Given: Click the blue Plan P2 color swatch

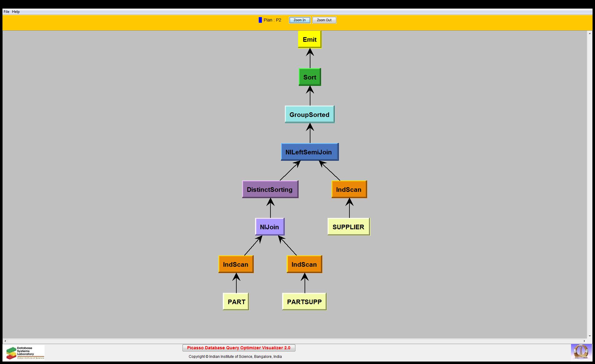Looking at the screenshot, I should point(260,20).
